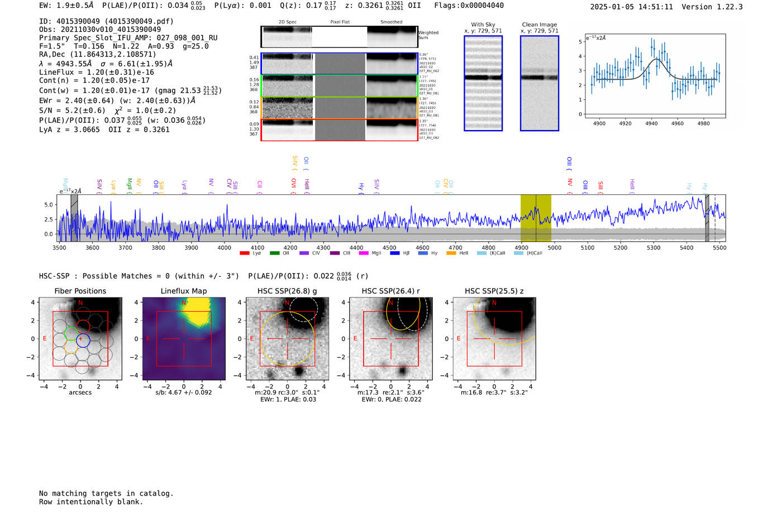Click the Clean Image cutout
Viewport: 782px width, 532px height.
click(x=540, y=83)
